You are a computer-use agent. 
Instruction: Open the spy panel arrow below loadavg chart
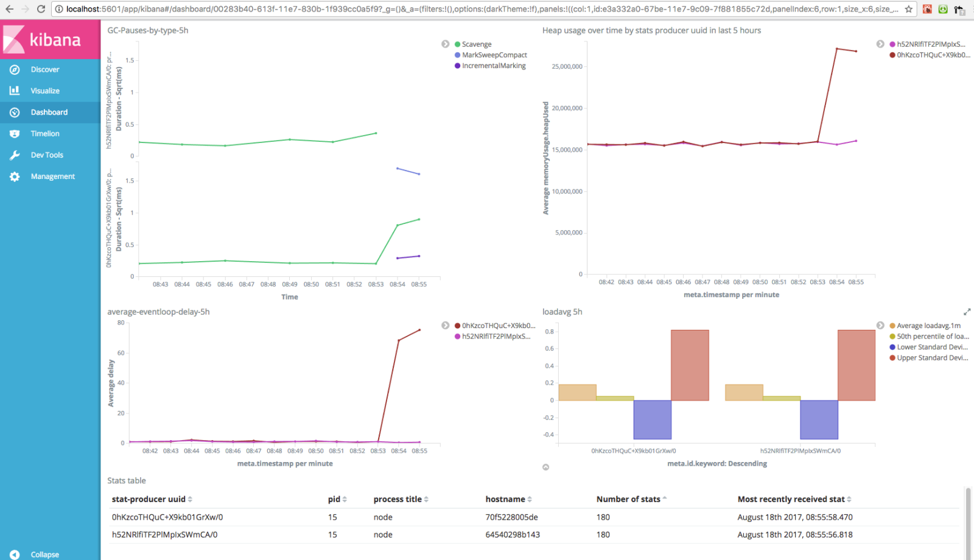(546, 467)
